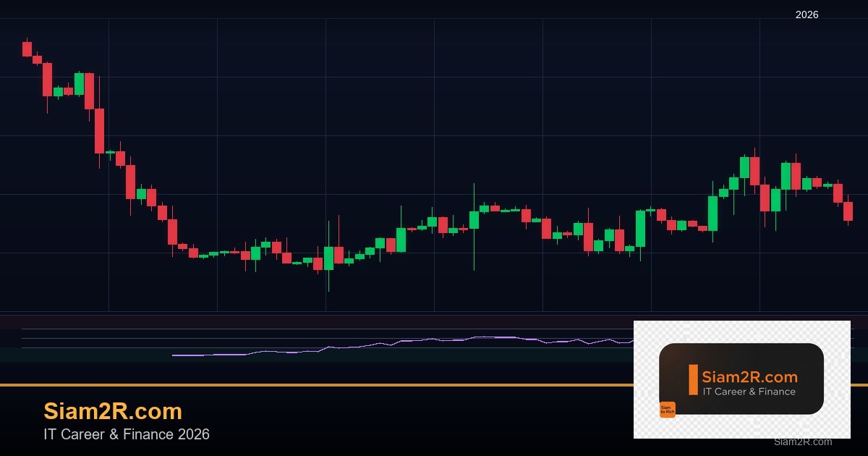The height and width of the screenshot is (456, 868).
Task: Click the green candle with the long upper wick mid-chart
Action: click(474, 219)
